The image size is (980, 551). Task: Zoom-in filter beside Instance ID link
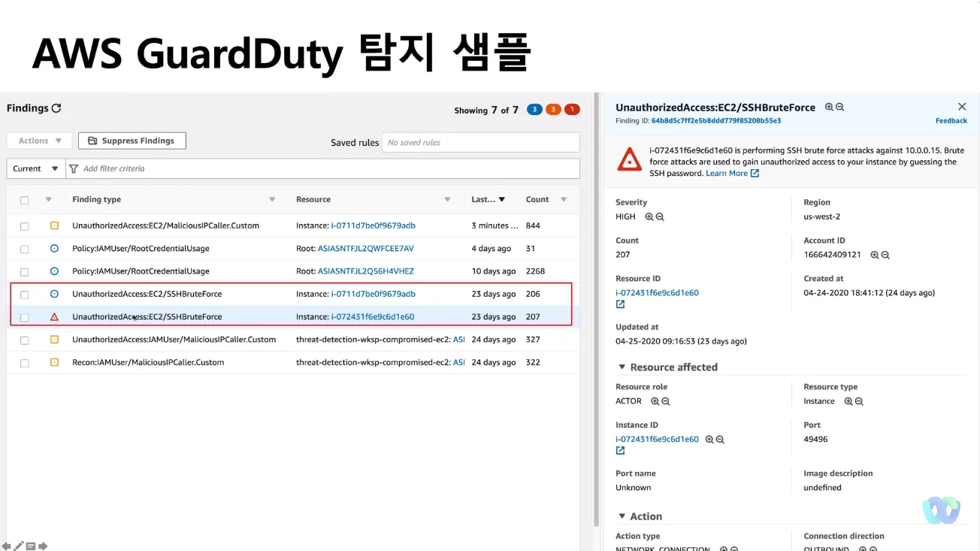[x=709, y=440]
